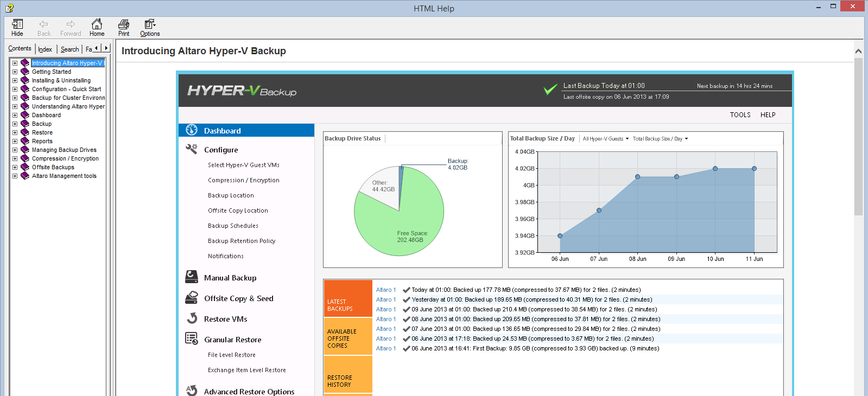Open the Altaro Management tools topic
868x396 pixels.
[64, 176]
